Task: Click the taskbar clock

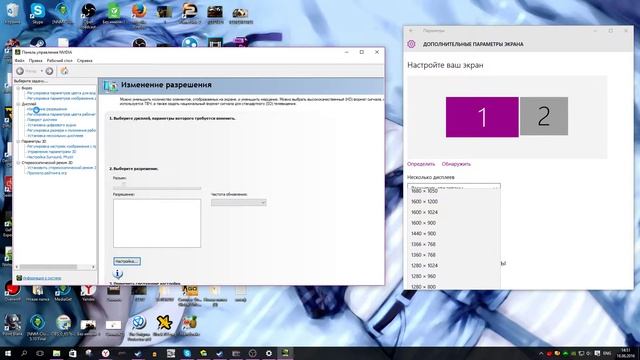Action: [625, 353]
